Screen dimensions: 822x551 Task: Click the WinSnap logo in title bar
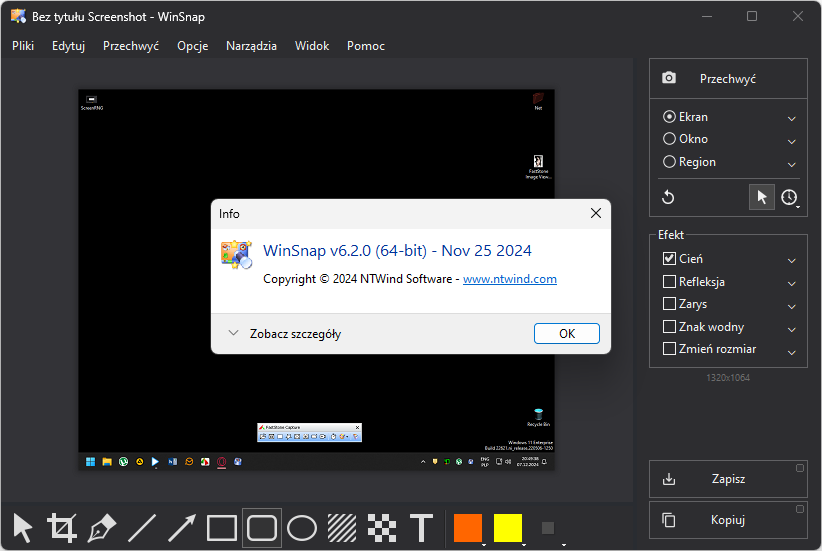tap(18, 16)
